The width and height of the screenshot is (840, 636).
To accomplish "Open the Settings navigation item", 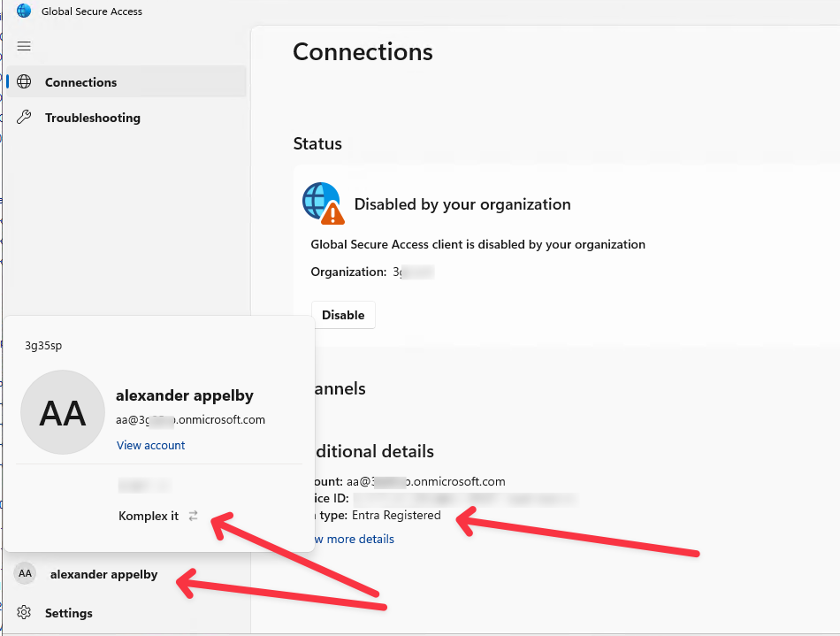I will pos(69,613).
